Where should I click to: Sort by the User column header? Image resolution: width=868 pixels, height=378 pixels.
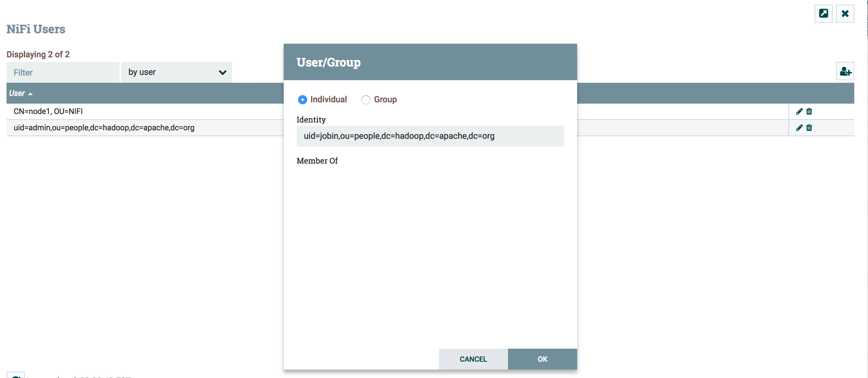pos(17,93)
